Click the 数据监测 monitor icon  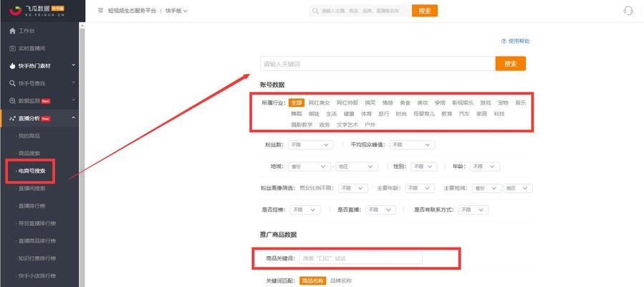coord(12,100)
